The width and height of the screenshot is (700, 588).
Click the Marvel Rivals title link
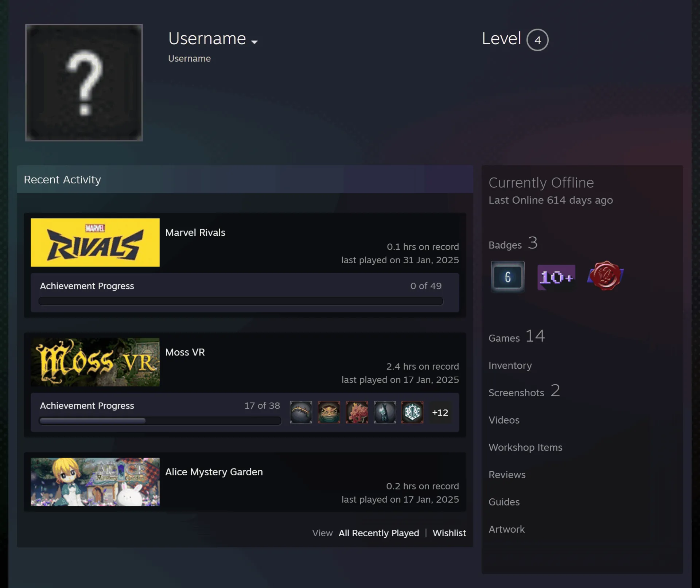coord(195,233)
